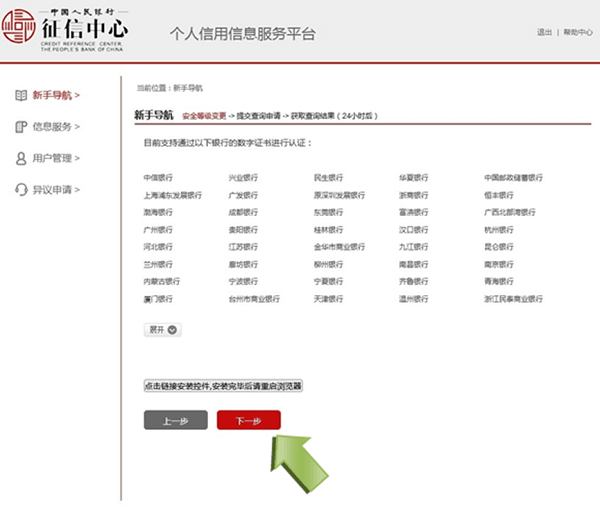
Task: Select 中国邮政储蓄银行
Action: 514,178
